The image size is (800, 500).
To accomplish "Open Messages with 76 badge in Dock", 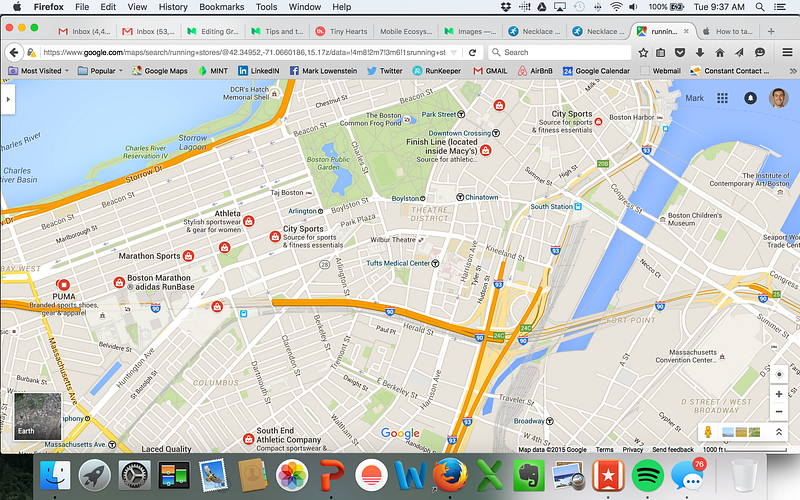I will [687, 475].
